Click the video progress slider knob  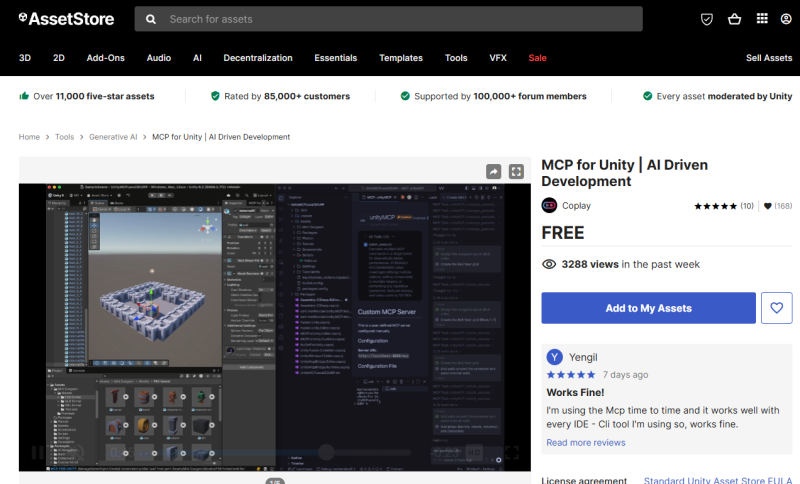(326, 452)
